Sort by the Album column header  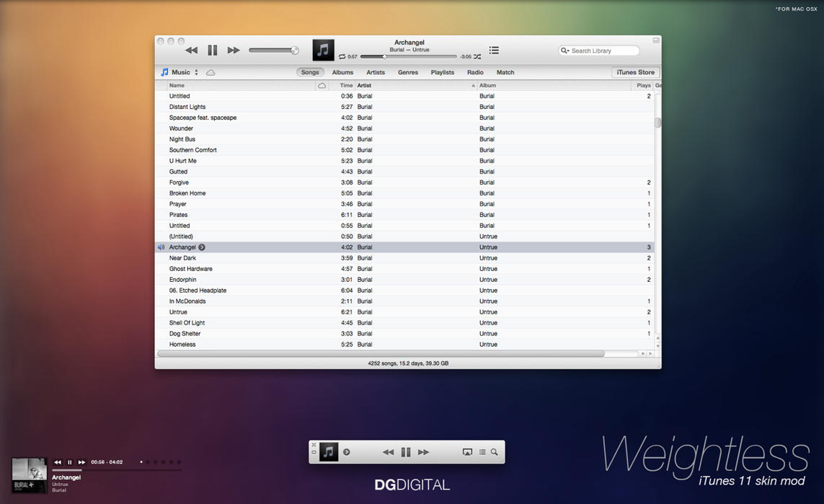pyautogui.click(x=554, y=86)
